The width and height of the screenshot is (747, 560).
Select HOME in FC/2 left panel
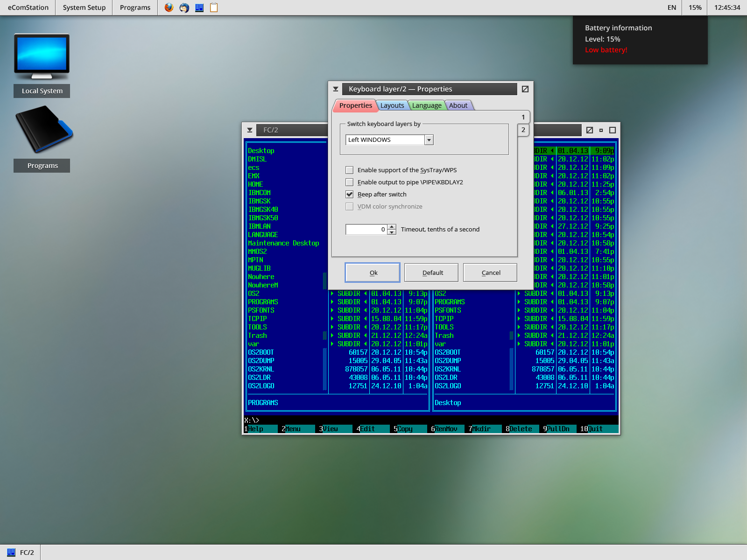point(255,184)
